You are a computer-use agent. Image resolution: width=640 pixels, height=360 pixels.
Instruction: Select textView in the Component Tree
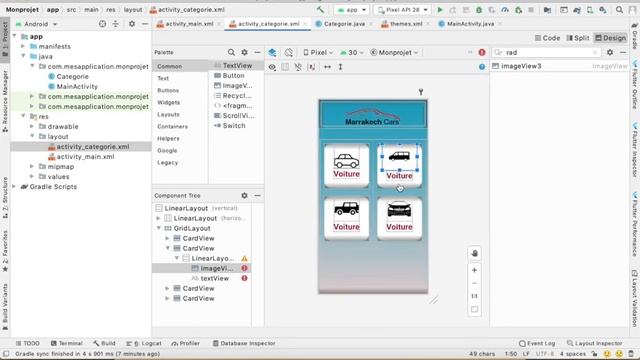click(x=215, y=278)
